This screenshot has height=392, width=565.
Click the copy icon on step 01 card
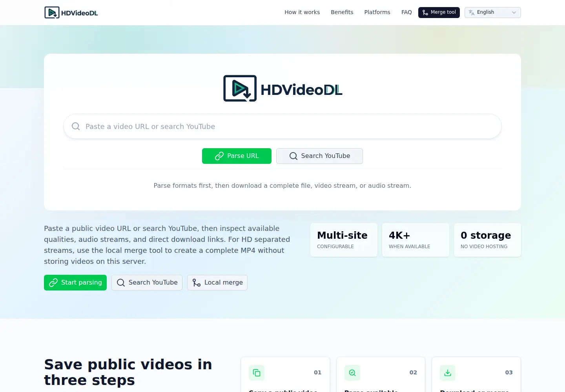[x=257, y=373]
